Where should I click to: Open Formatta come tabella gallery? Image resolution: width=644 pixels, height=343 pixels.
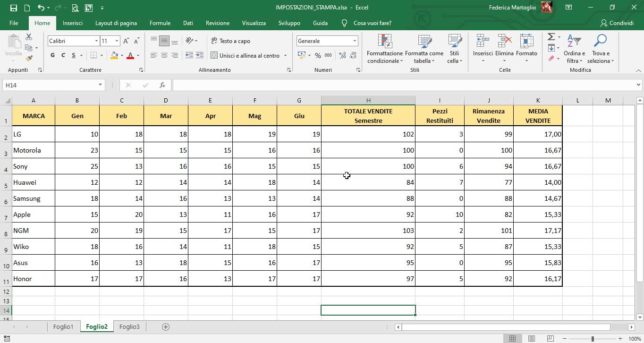pos(424,49)
